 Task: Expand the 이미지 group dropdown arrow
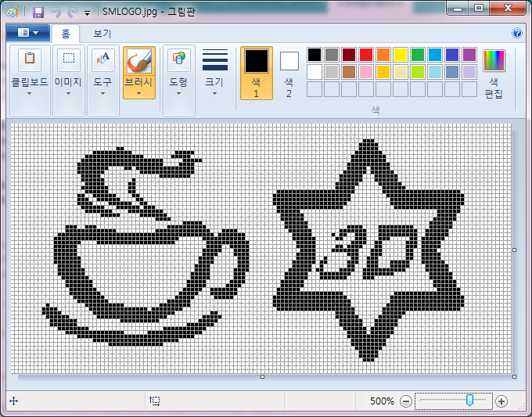(68, 94)
